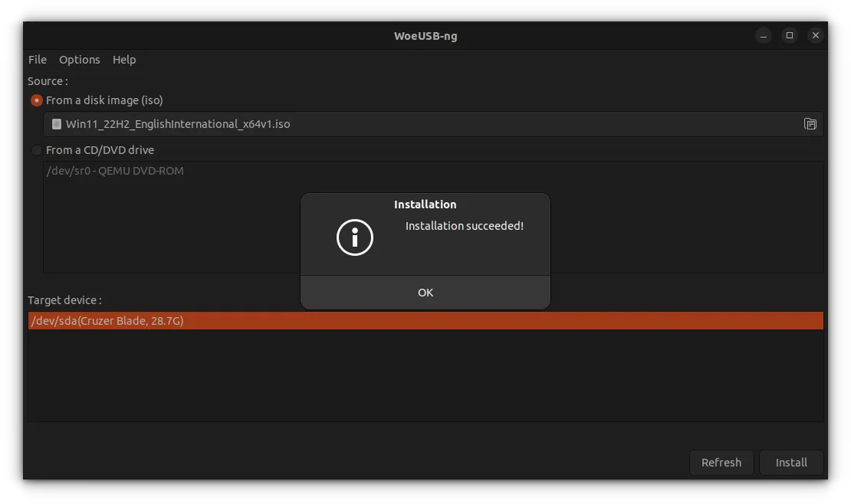Select the "From a disk image (iso)" option

tap(36, 100)
